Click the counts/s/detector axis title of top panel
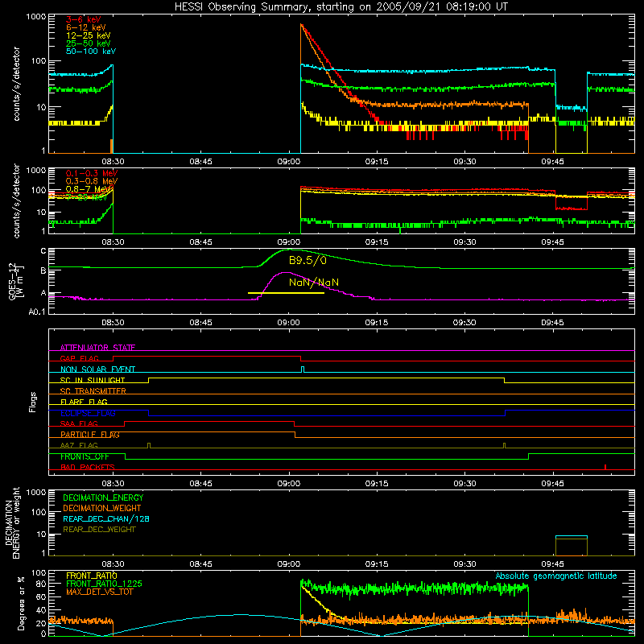644x644 pixels. point(16,84)
